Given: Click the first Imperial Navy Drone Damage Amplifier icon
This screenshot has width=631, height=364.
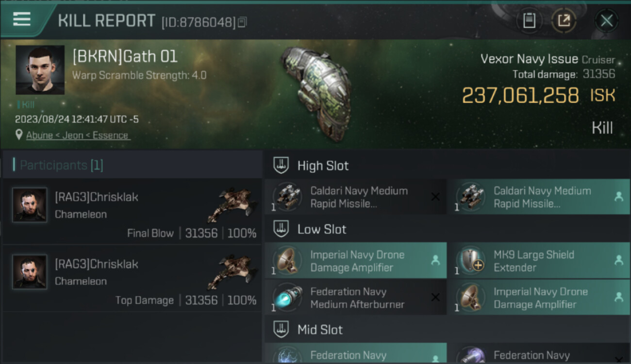Looking at the screenshot, I should [286, 261].
